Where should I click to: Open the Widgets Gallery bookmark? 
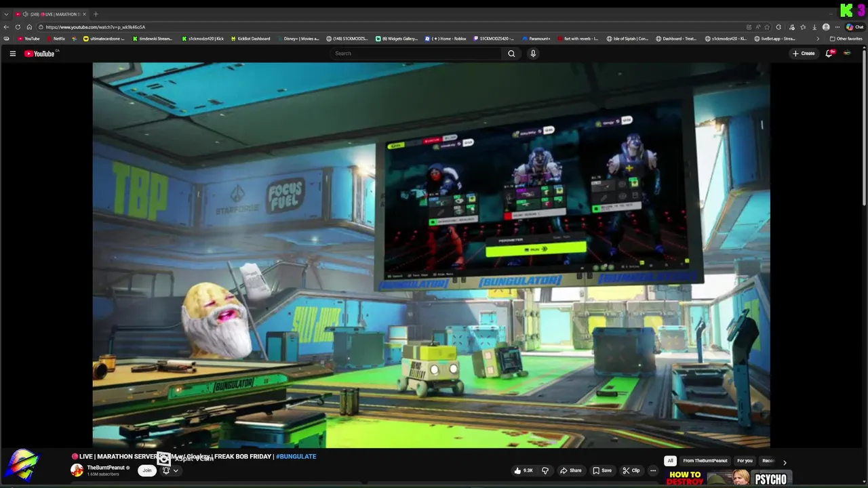tap(397, 39)
